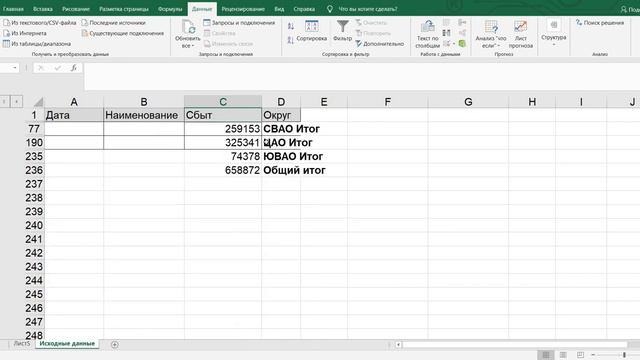Click horizontal scrollbar left arrow
The width and height of the screenshot is (640, 360).
(398, 344)
